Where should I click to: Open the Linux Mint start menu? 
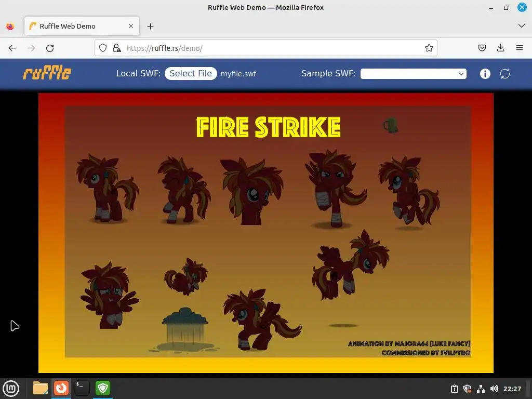(x=11, y=389)
